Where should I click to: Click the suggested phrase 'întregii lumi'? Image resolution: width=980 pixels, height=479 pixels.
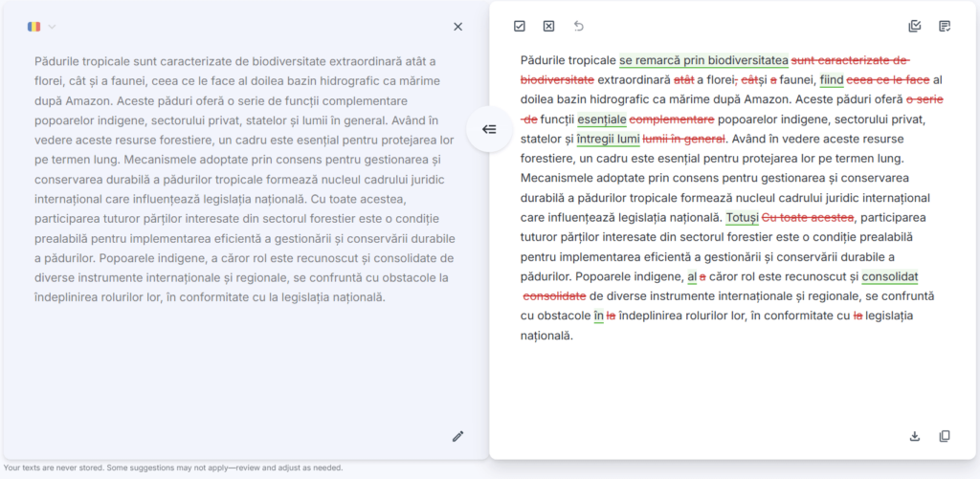(608, 139)
